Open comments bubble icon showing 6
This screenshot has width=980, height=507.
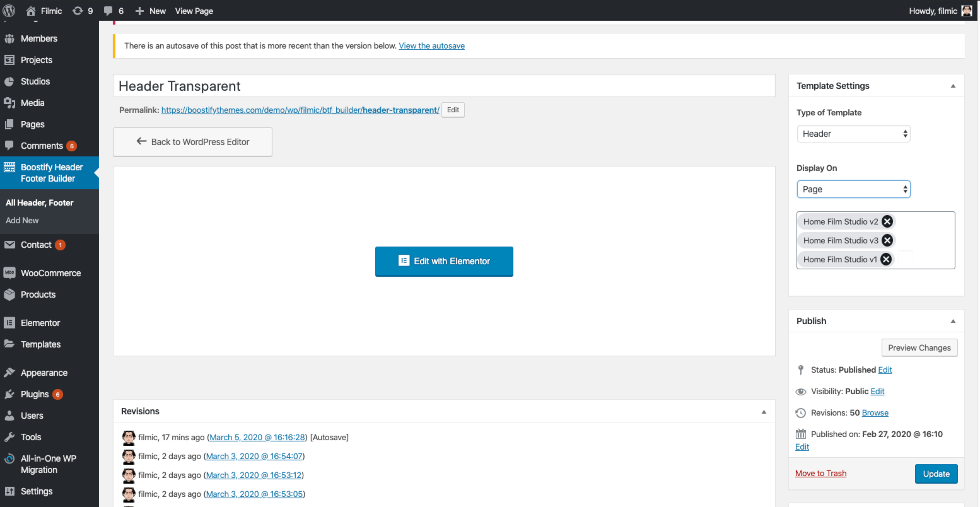108,11
